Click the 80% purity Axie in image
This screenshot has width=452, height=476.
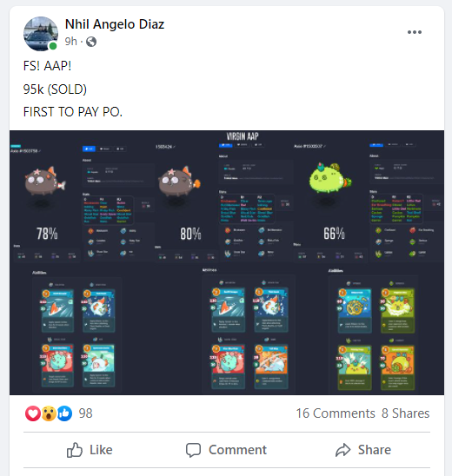tap(179, 182)
